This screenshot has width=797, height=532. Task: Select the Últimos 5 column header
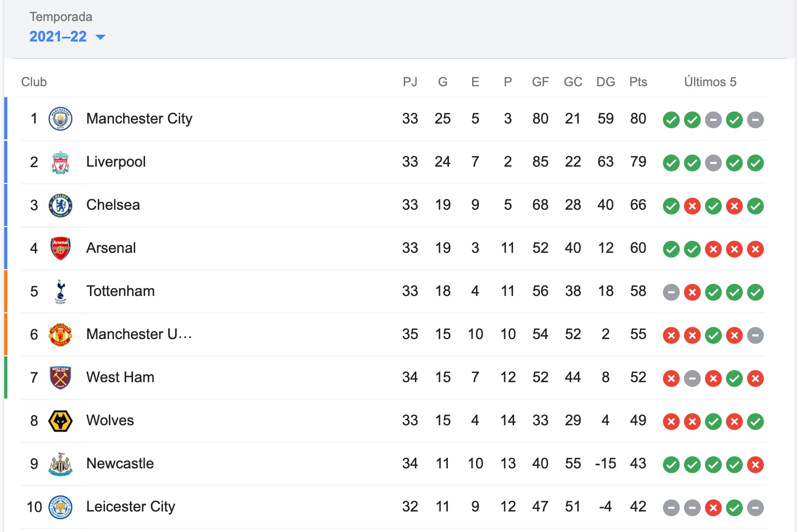tap(710, 81)
